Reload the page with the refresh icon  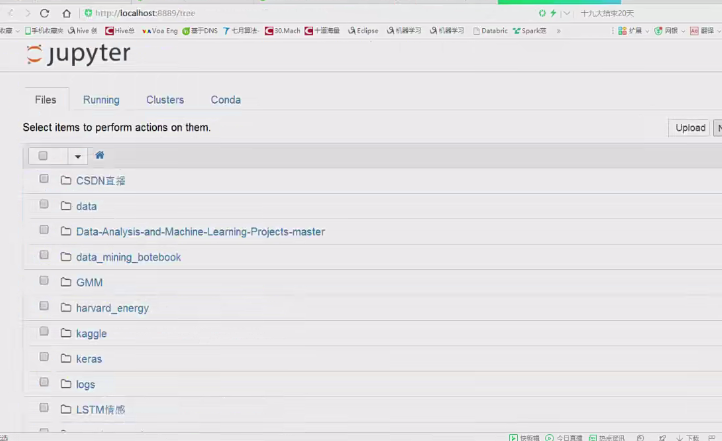click(45, 13)
